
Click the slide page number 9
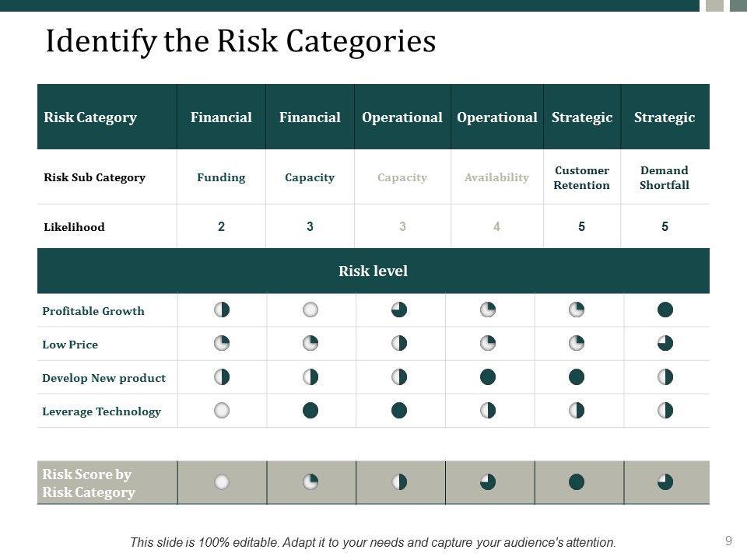(728, 541)
